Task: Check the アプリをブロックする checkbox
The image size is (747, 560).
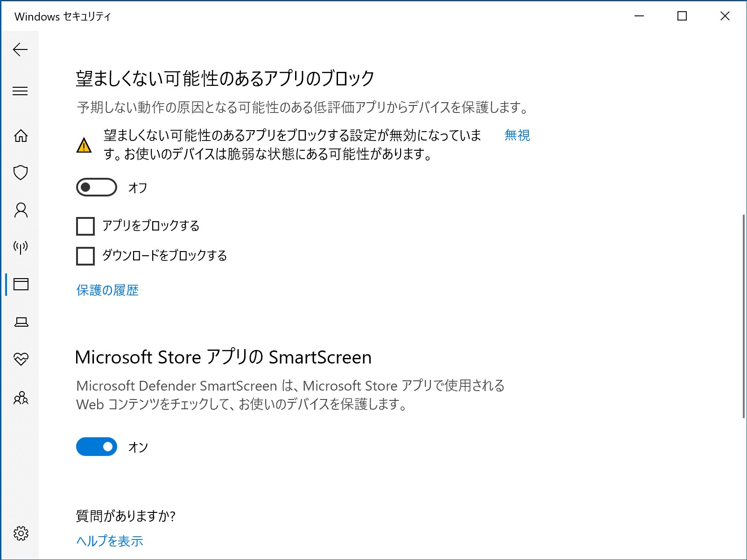Action: (85, 226)
